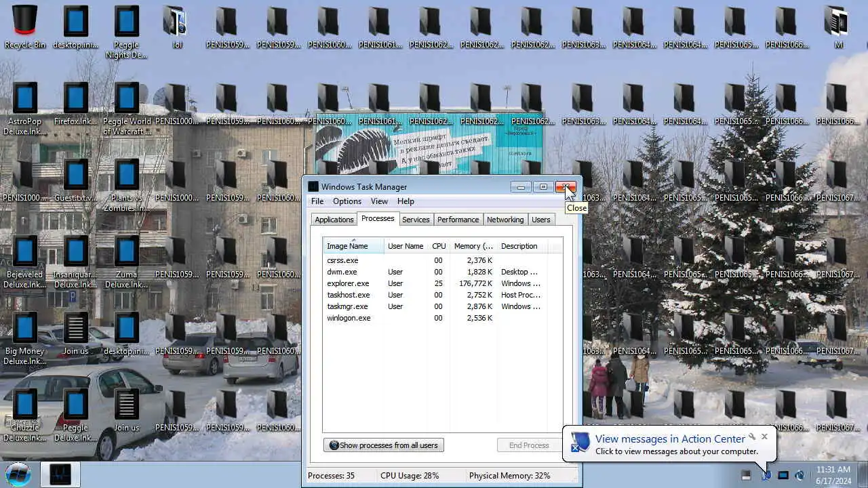Select the dwm.exe process row
This screenshot has height=488, width=868.
(443, 272)
